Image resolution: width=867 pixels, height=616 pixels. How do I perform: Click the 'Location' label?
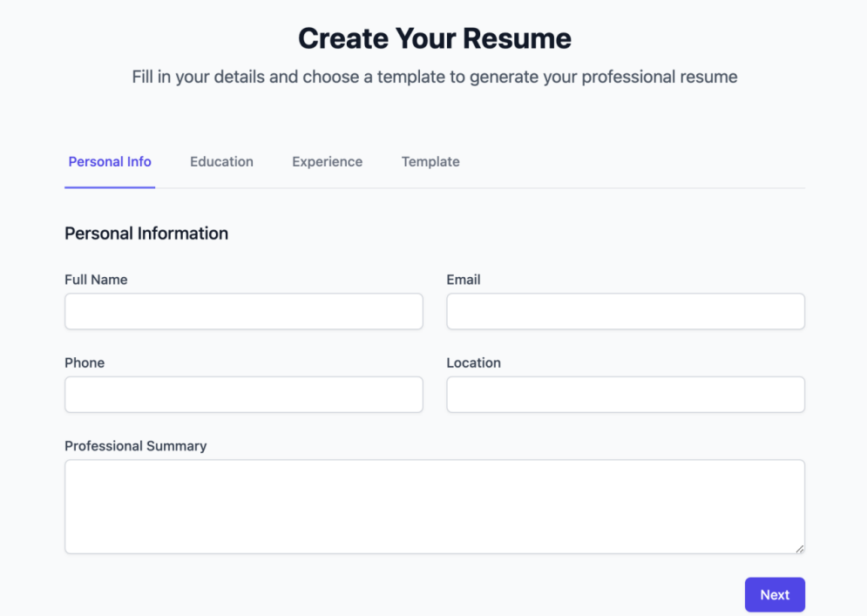[x=474, y=362]
